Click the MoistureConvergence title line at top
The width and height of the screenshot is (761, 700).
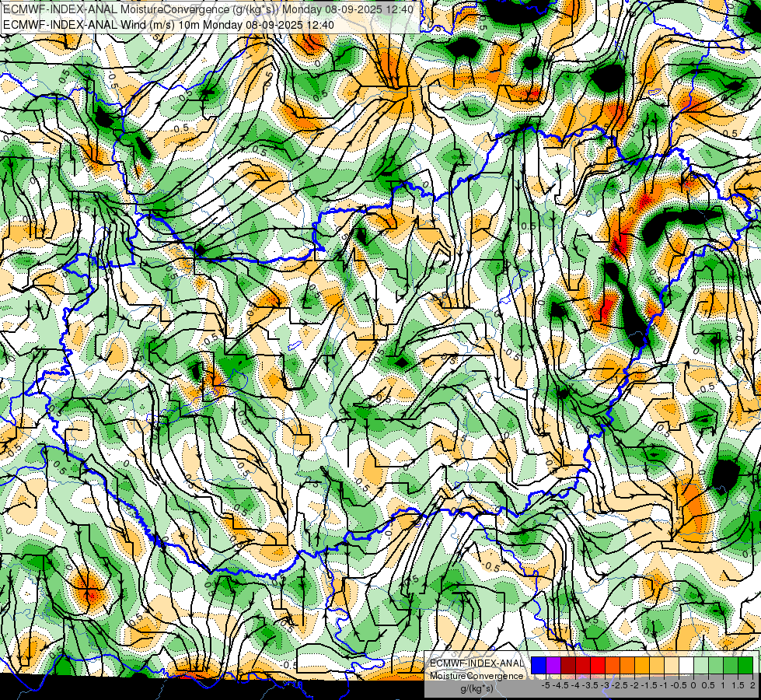point(208,9)
